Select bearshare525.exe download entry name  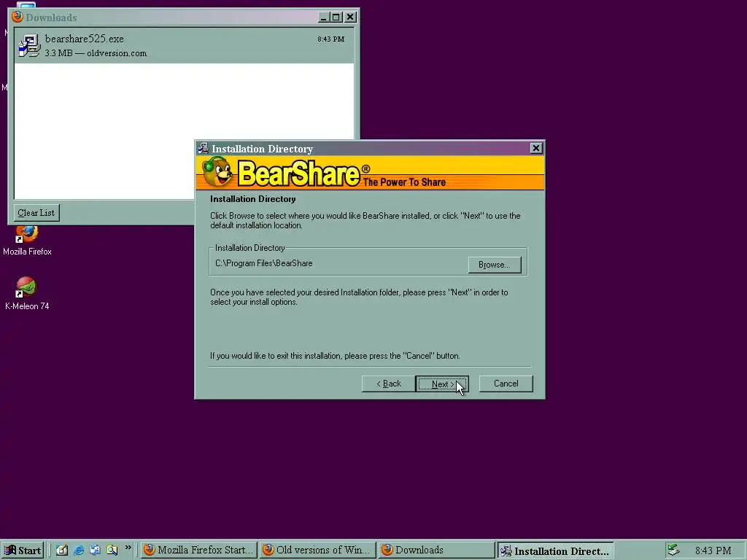(x=85, y=39)
